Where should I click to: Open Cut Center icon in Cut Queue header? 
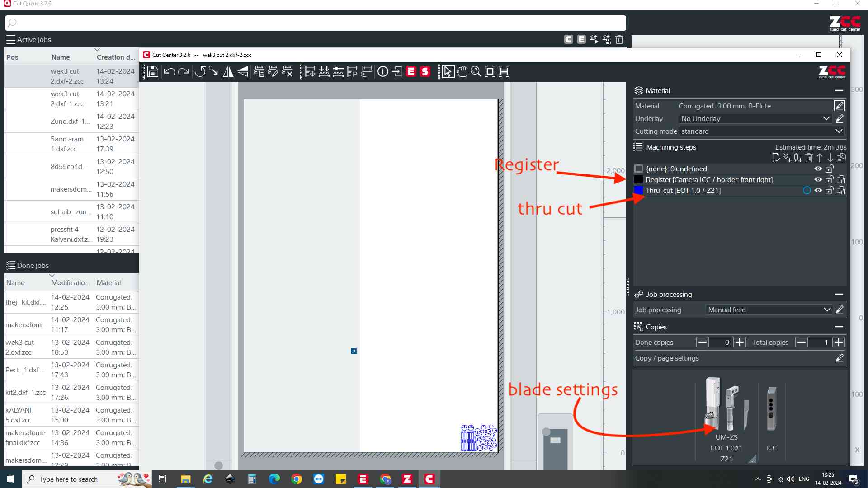pyautogui.click(x=569, y=39)
